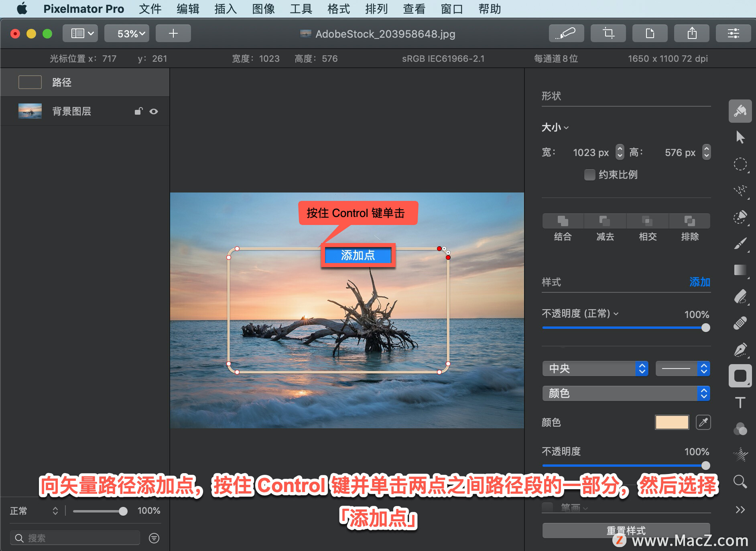The image size is (756, 551).
Task: Toggle the tool options sliders button
Action: coord(733,33)
